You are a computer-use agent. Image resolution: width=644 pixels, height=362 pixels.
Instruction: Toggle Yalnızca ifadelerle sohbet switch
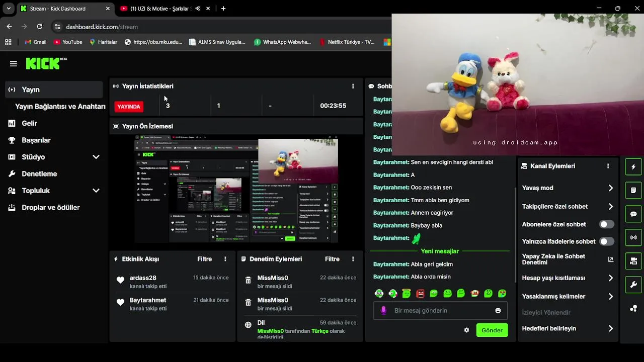click(x=607, y=241)
